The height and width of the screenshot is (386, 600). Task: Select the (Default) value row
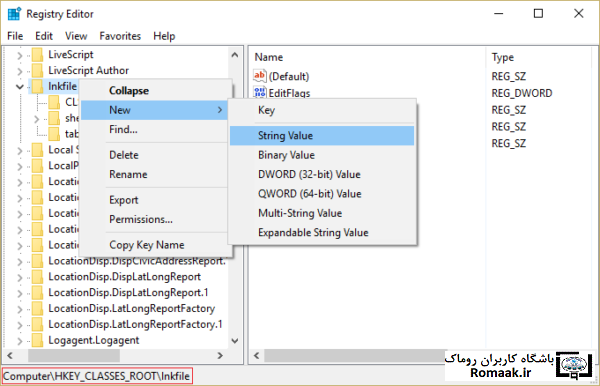(282, 76)
